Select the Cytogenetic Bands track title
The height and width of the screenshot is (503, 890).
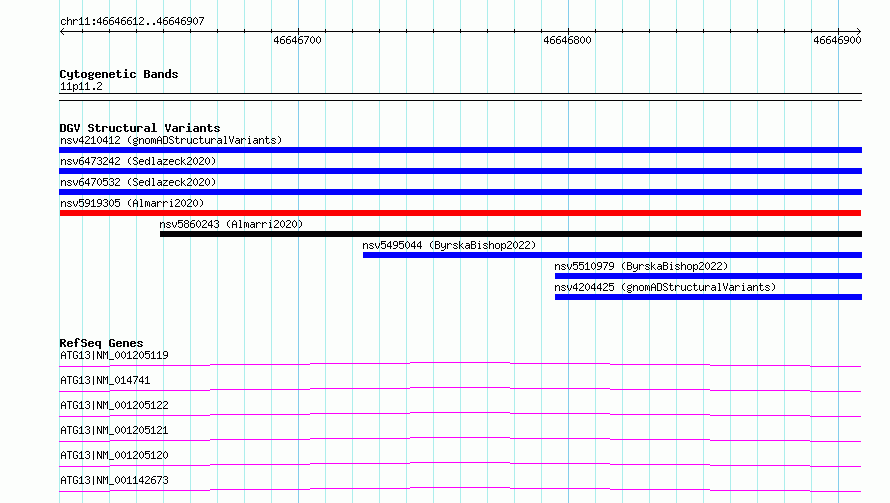pos(119,74)
